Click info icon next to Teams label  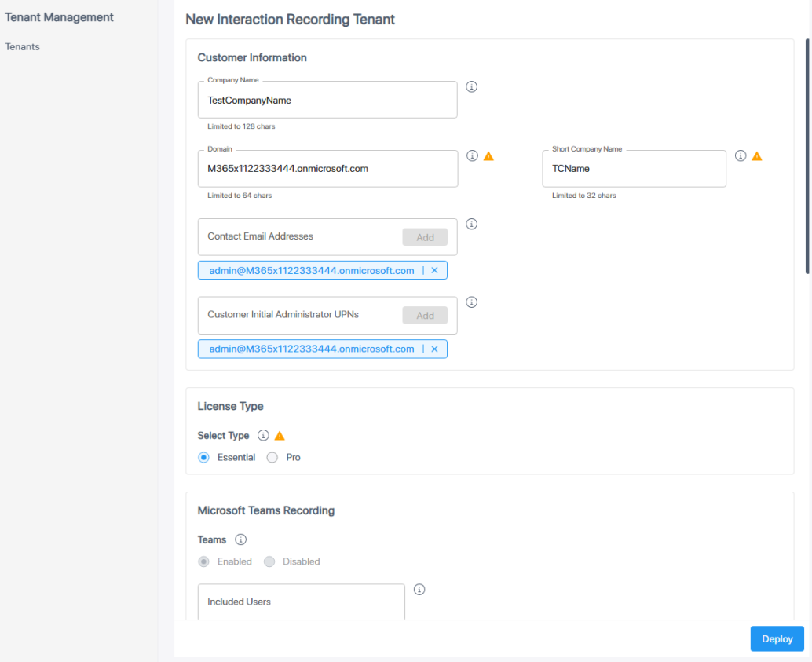[241, 540]
